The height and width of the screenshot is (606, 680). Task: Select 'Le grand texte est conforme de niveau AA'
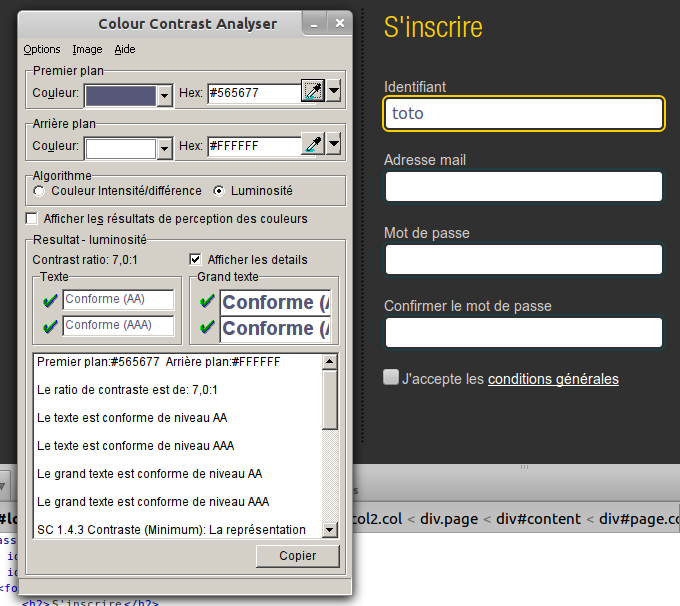150,474
